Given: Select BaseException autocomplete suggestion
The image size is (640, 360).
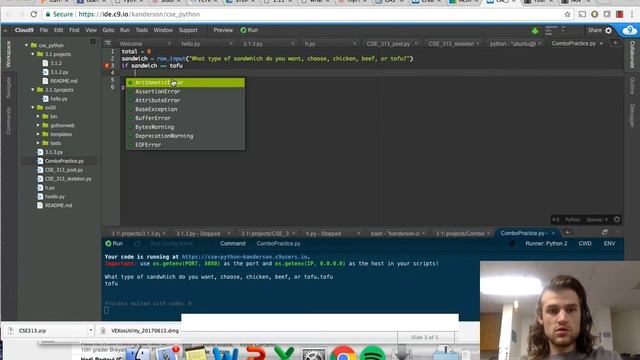Looking at the screenshot, I should [185, 109].
